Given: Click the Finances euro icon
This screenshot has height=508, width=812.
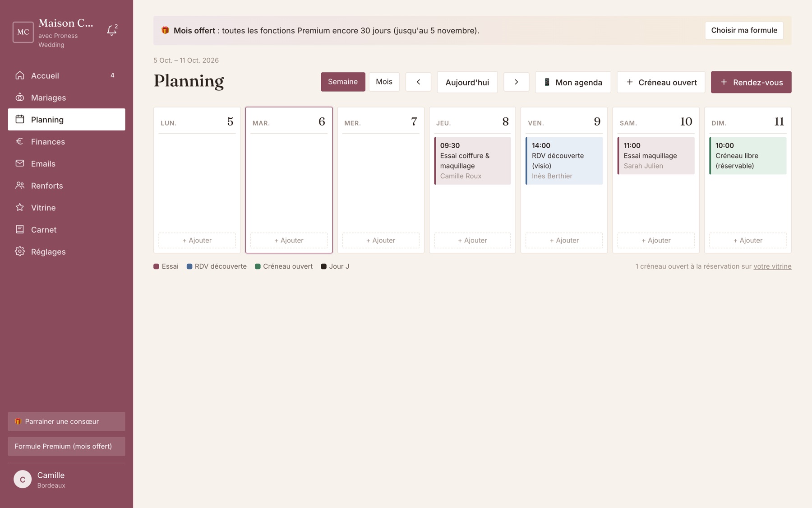Looking at the screenshot, I should tap(20, 141).
